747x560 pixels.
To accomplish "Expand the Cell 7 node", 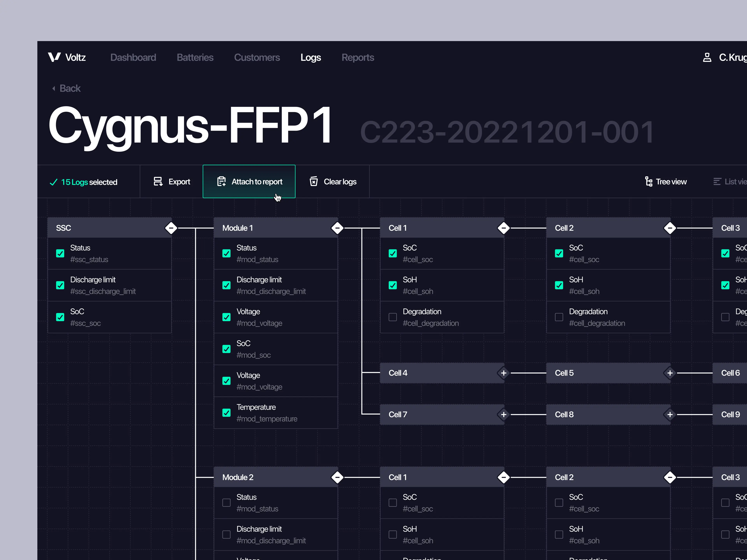I will [503, 415].
